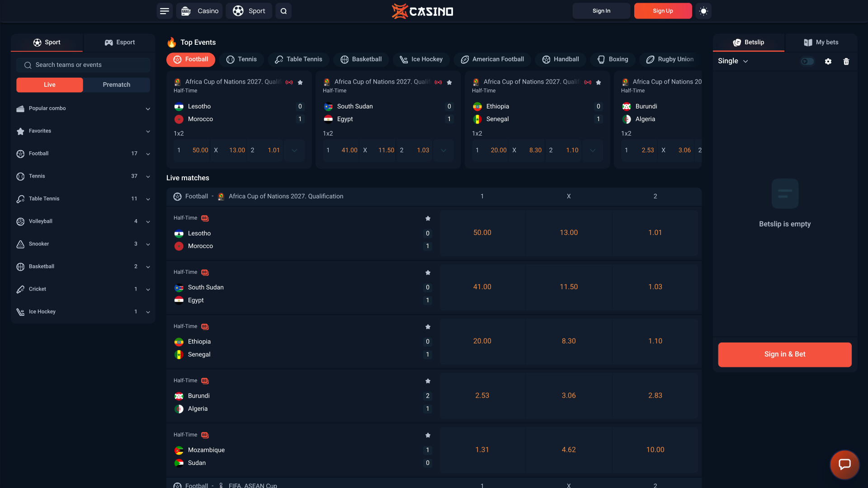Star the Ethiopia vs Senegal top event card
The width and height of the screenshot is (868, 488).
[599, 82]
